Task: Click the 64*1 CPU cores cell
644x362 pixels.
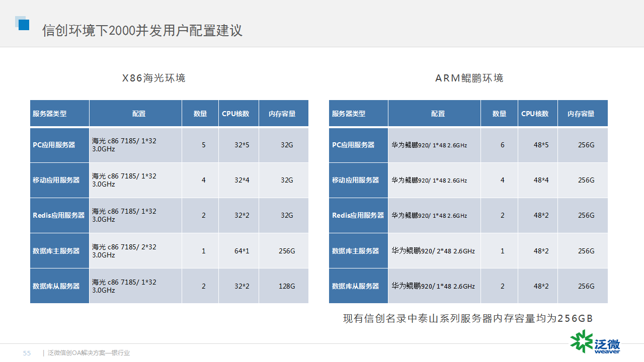Action: [x=242, y=251]
